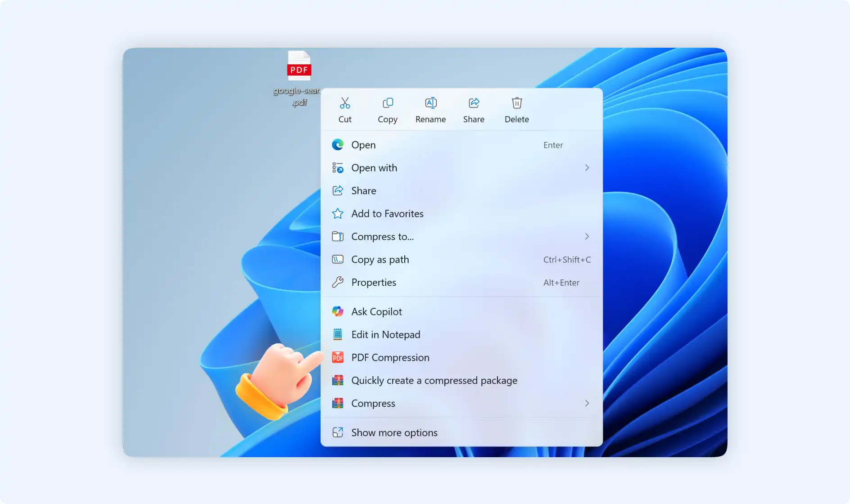Click the Copy icon in top row
This screenshot has height=504, width=850.
point(388,103)
